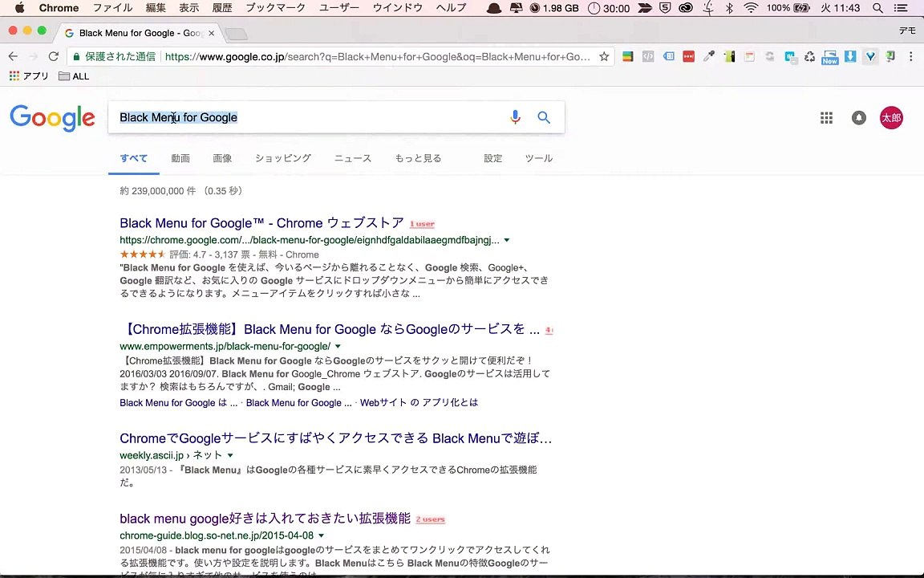924x578 pixels.
Task: Switch to the 画像 tab
Action: [222, 158]
